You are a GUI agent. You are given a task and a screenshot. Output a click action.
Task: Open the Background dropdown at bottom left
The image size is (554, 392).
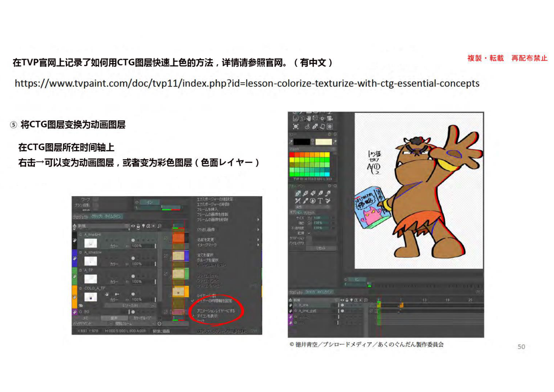[x=92, y=324]
